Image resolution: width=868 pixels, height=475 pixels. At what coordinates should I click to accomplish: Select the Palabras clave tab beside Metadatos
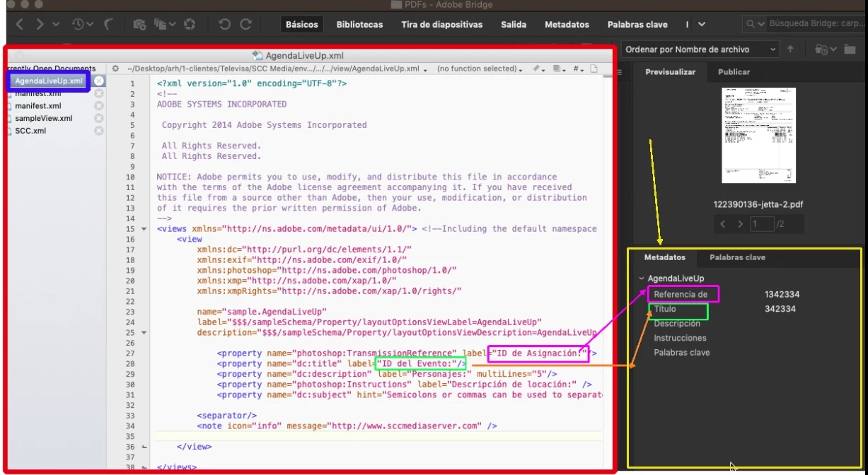[737, 257]
